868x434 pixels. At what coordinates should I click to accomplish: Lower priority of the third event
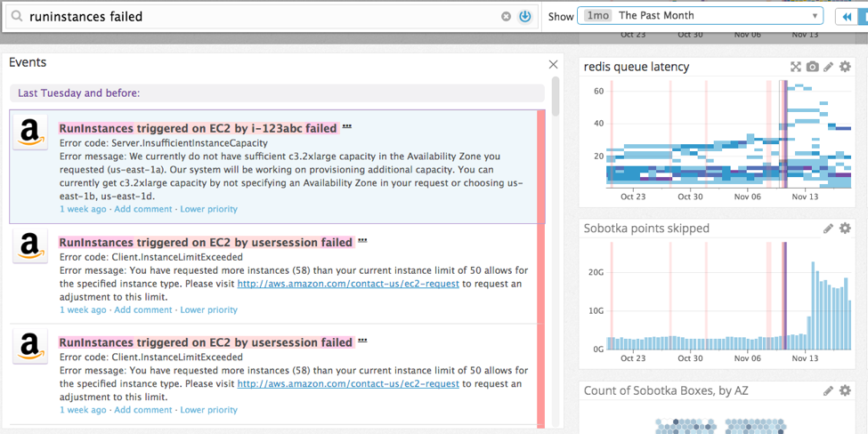(208, 410)
